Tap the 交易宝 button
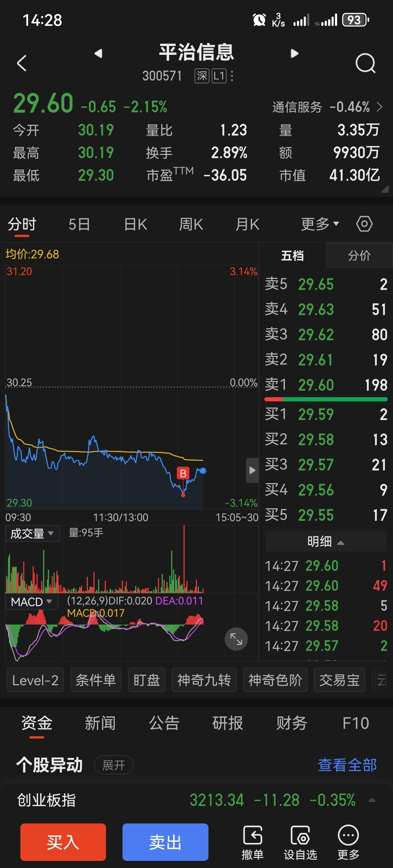Image resolution: width=393 pixels, height=868 pixels. coord(339,680)
